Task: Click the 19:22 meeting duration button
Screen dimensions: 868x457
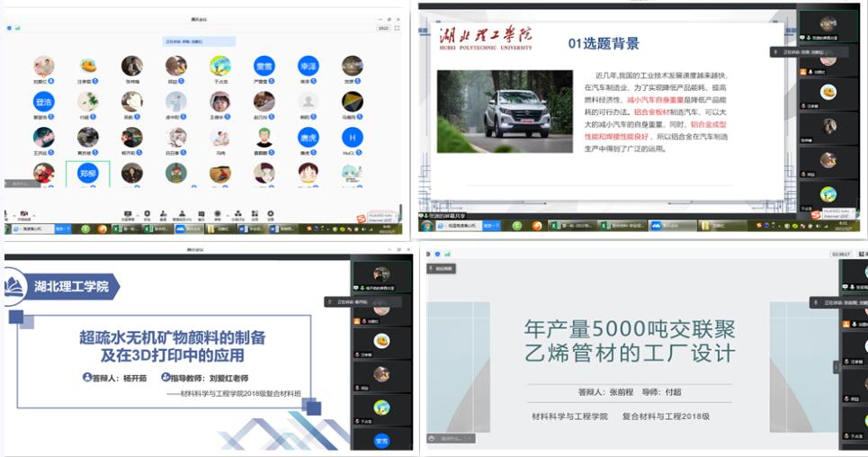Action: pos(383,28)
